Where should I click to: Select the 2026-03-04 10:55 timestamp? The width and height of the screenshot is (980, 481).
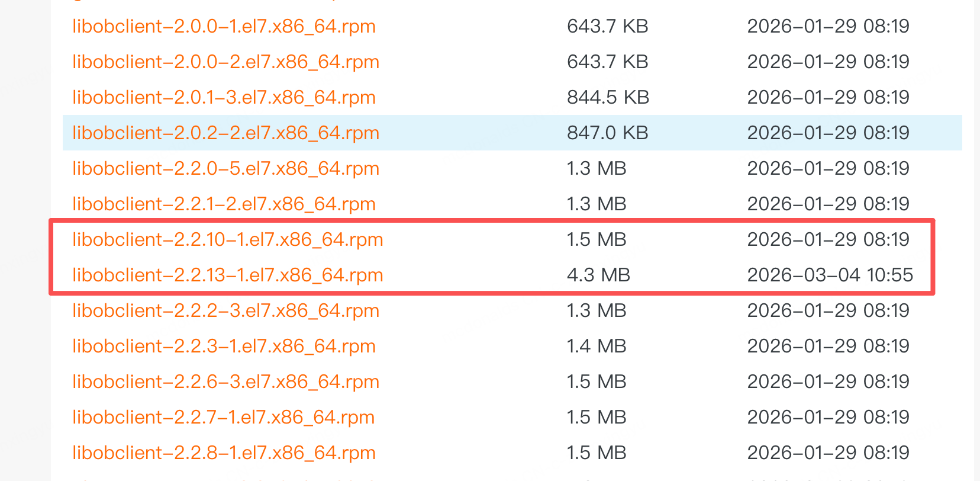tap(830, 275)
